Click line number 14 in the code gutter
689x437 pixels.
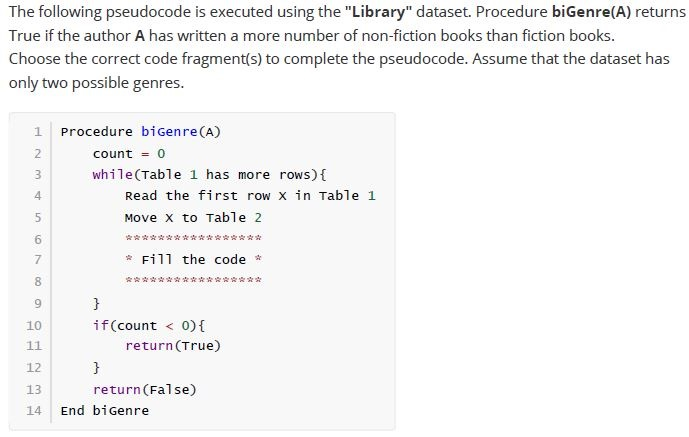pos(34,411)
